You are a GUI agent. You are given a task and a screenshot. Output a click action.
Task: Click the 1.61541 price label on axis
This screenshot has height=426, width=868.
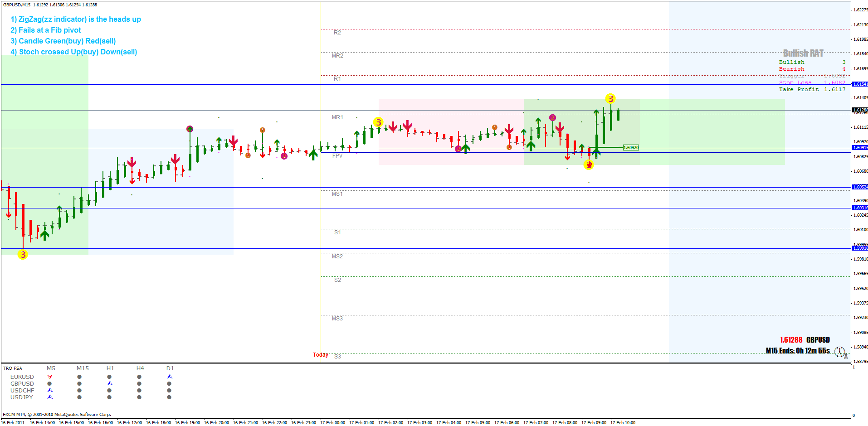(860, 84)
